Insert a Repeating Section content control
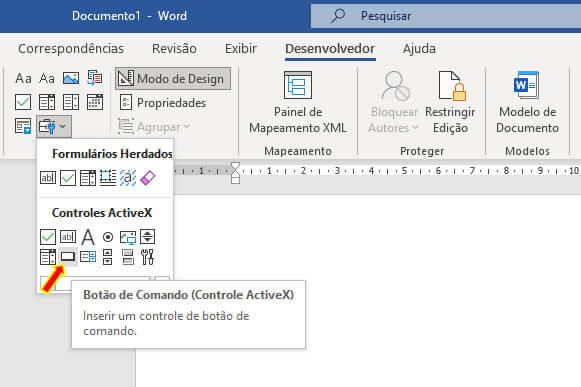Image resolution: width=581 pixels, height=387 pixels. point(23,126)
